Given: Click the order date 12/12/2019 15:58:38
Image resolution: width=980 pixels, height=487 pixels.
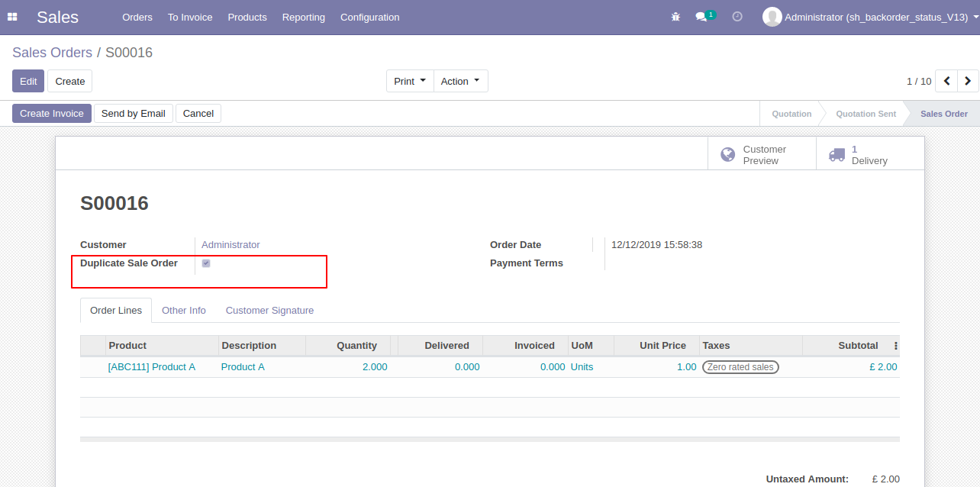Looking at the screenshot, I should pyautogui.click(x=656, y=245).
